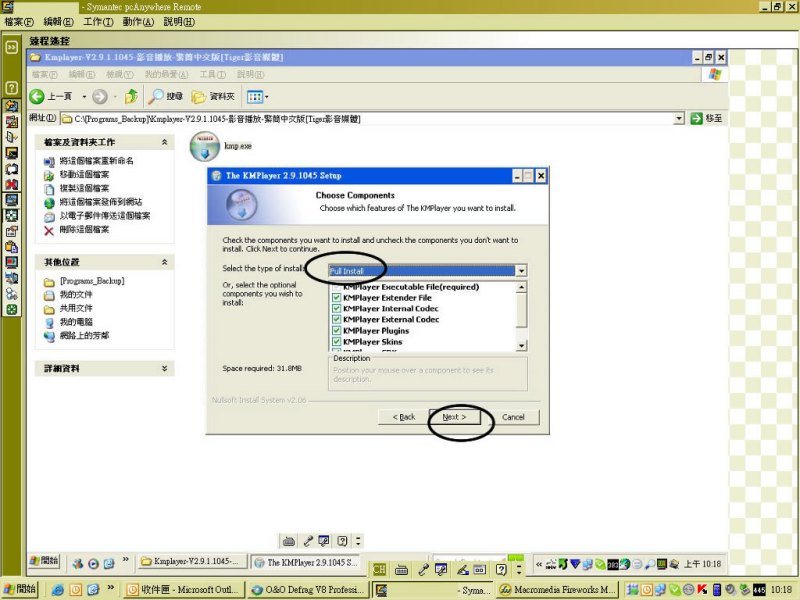Switch to Macromedia Fireworks taskbar button

pos(556,590)
